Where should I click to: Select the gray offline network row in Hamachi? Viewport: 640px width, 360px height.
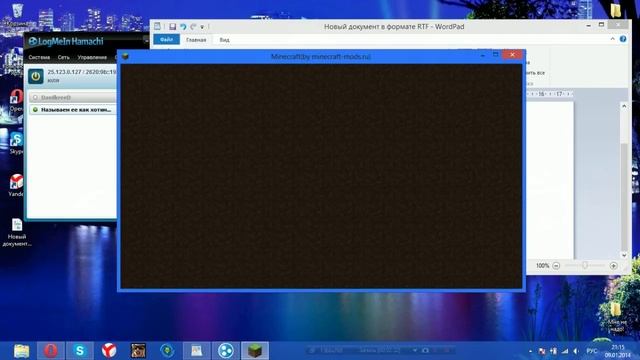(73, 97)
